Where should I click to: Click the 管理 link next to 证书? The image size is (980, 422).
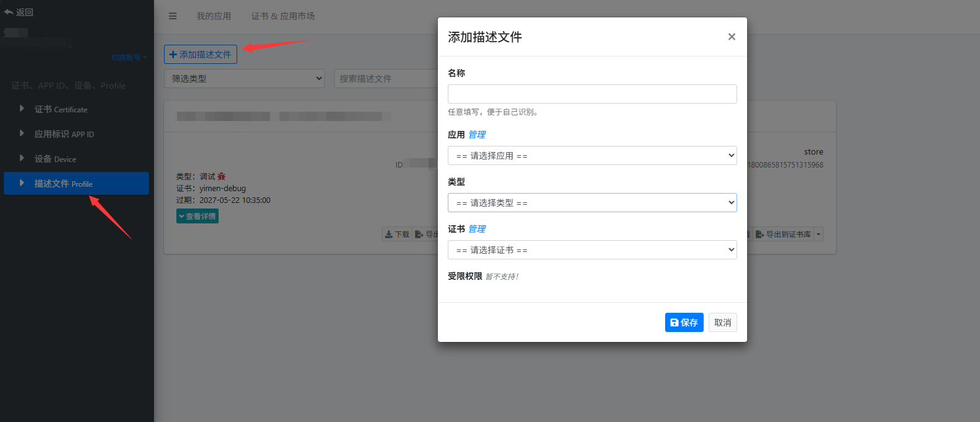click(x=477, y=229)
